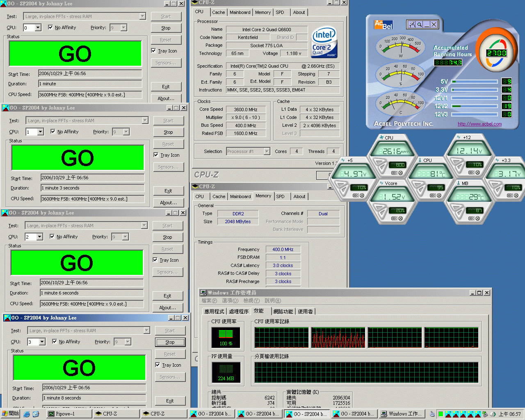
Task: Click Stop in CPU 3 window
Action: tap(170, 342)
